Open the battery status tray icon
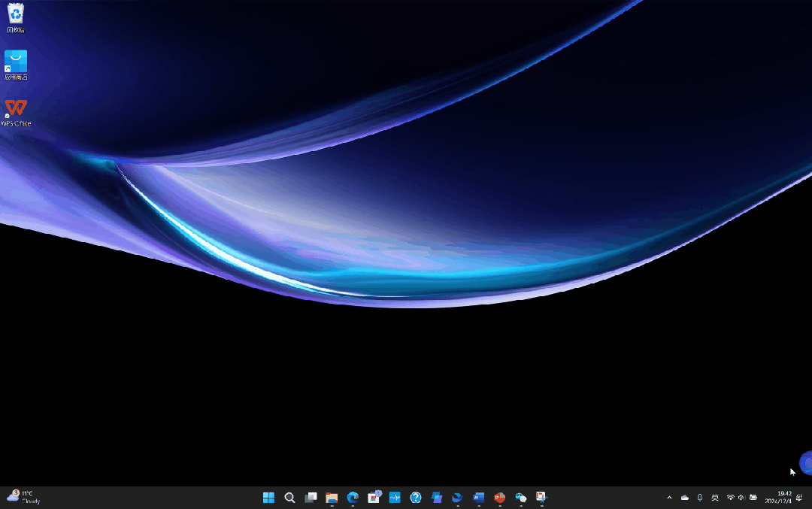This screenshot has width=812, height=509. click(753, 498)
